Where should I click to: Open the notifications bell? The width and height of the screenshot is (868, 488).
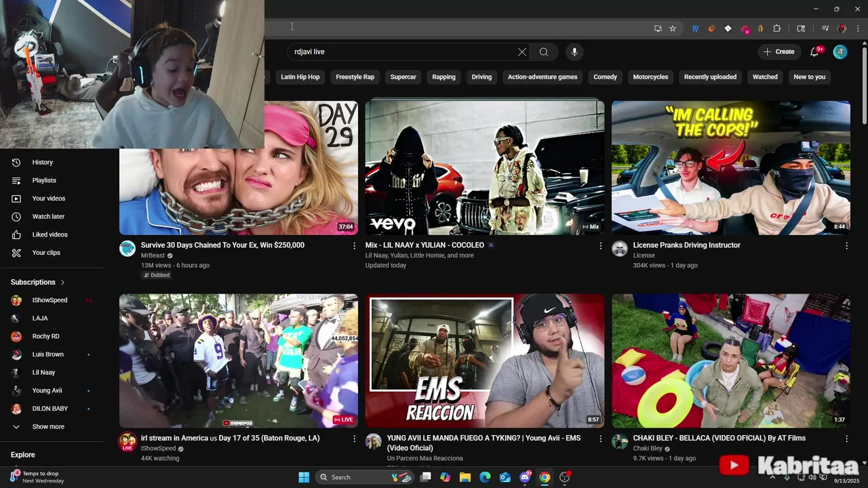coord(815,52)
